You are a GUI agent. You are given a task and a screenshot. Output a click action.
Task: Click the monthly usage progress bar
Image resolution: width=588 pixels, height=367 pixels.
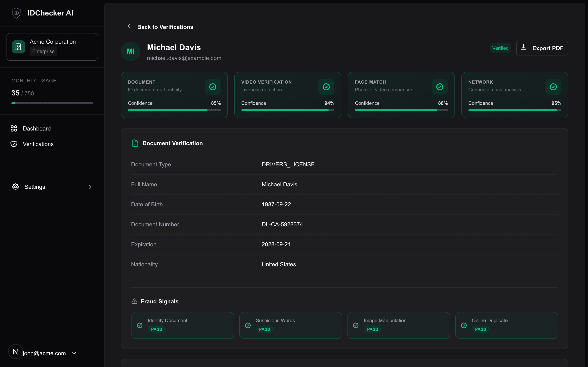tap(52, 103)
